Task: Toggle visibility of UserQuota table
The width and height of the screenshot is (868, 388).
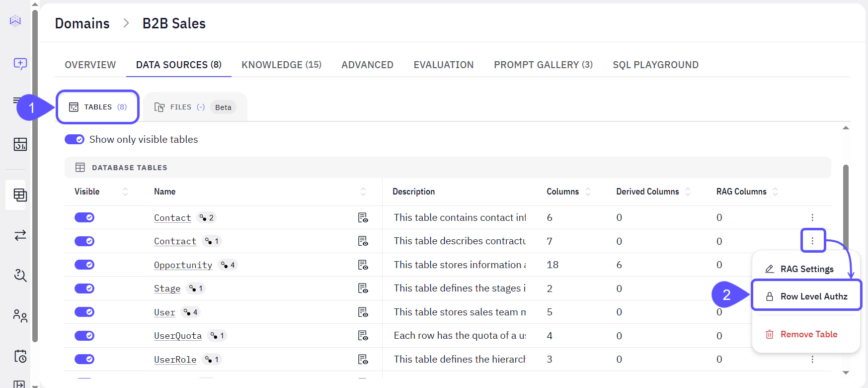Action: [84, 336]
